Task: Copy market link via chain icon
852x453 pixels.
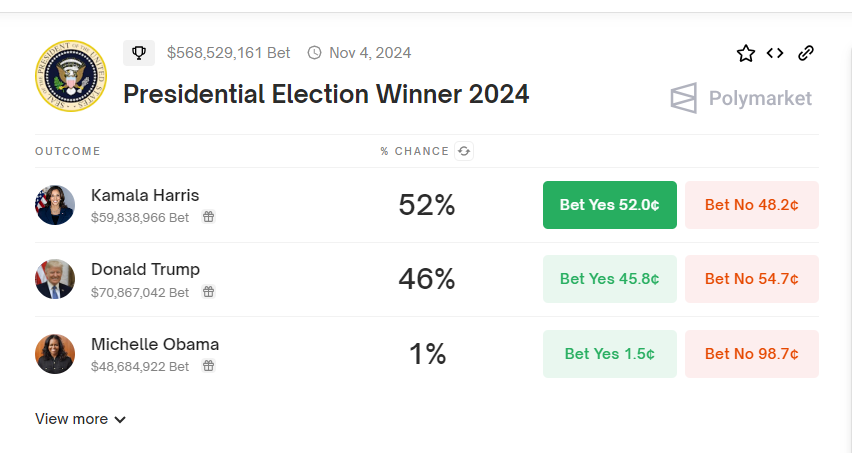Action: click(x=806, y=53)
